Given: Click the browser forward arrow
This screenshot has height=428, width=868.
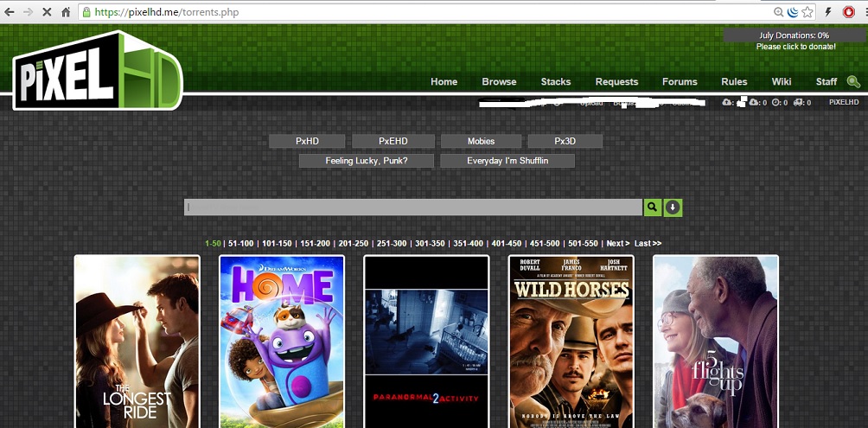Looking at the screenshot, I should click(x=29, y=11).
